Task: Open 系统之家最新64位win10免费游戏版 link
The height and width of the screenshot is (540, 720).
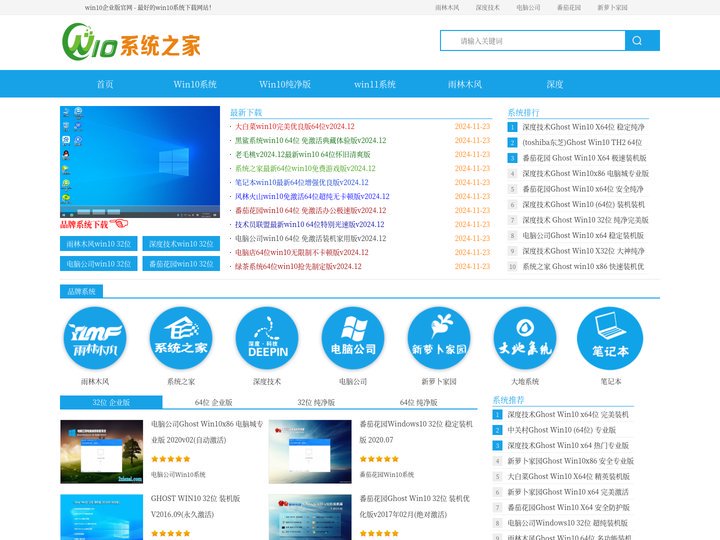Action: tap(305, 169)
